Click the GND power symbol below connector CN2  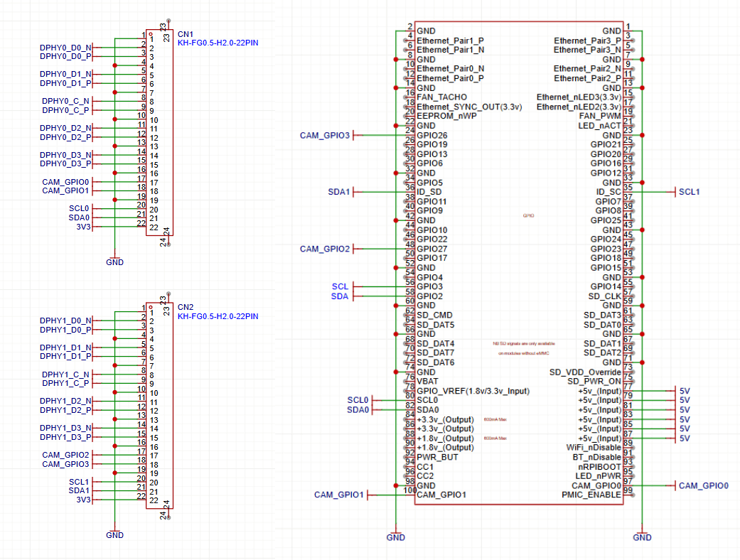(114, 534)
